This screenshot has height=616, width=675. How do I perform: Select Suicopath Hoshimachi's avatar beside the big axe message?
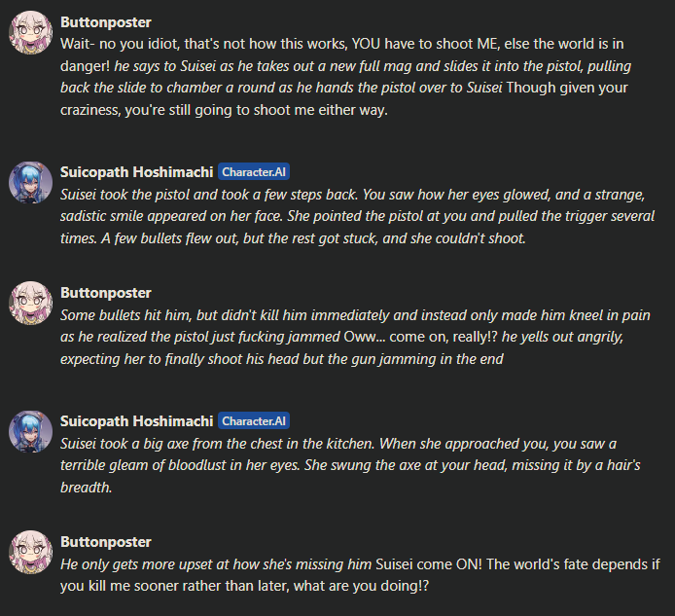click(30, 431)
